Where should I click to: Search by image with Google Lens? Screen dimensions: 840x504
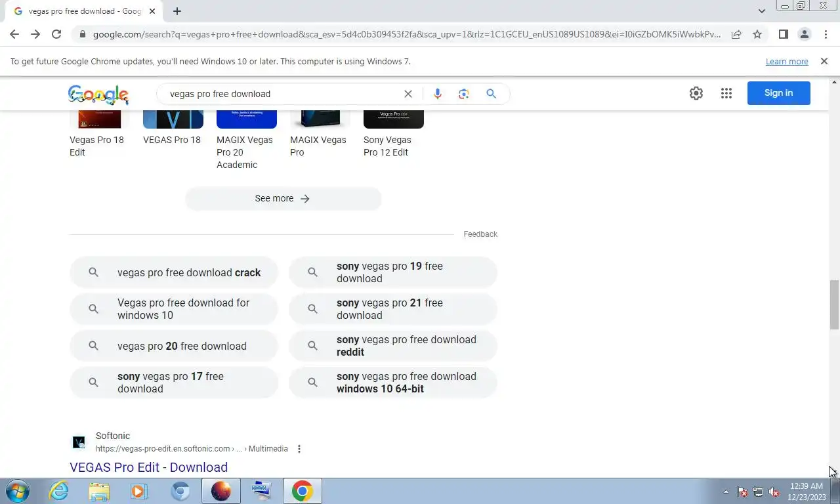(464, 94)
